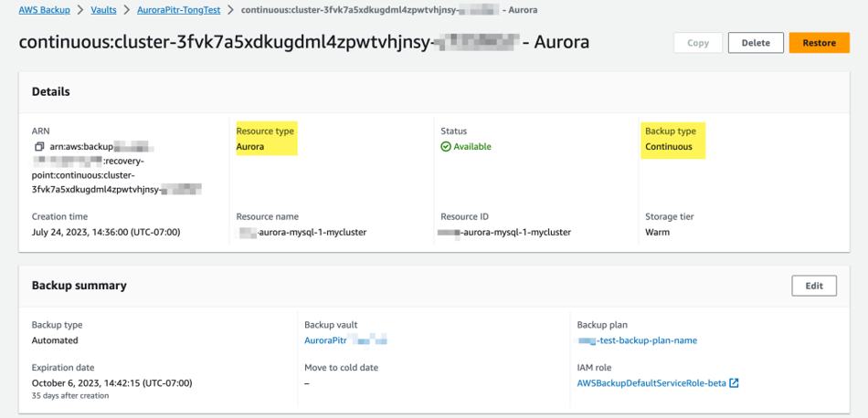Select the Resource ID aurora-mysql-1-mycluster value
This screenshot has width=868, height=418.
[x=505, y=232]
